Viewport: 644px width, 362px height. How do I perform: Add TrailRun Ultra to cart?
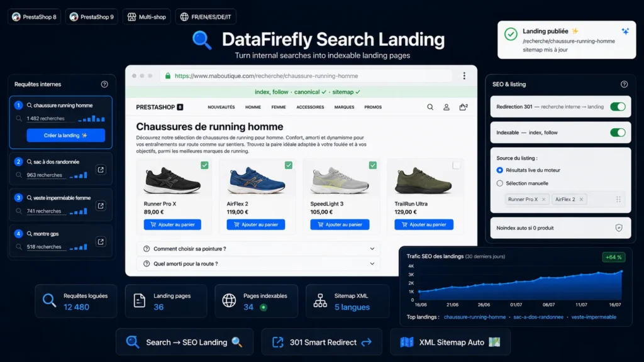424,224
